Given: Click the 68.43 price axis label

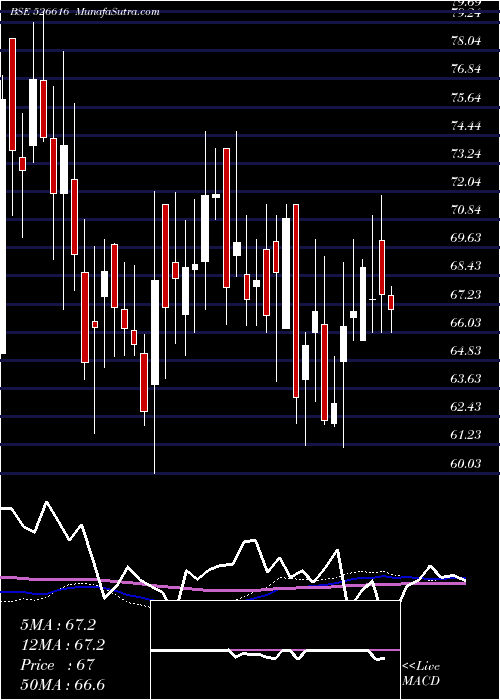Looking at the screenshot, I should coord(466,266).
